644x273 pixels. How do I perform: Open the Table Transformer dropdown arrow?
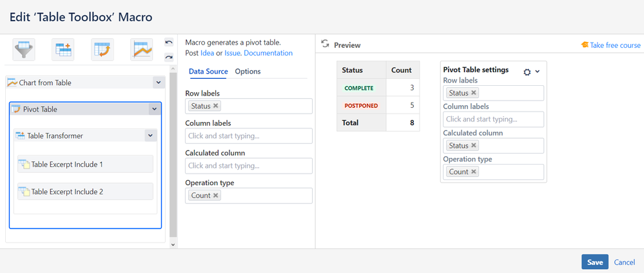tap(150, 136)
